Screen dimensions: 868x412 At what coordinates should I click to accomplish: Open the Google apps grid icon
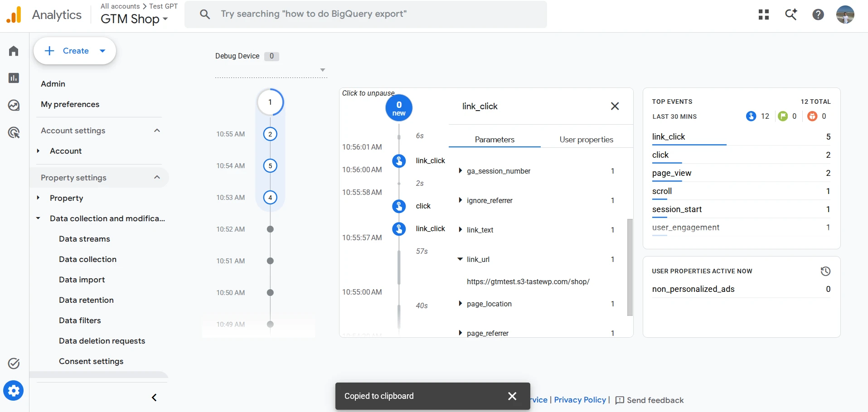(764, 15)
